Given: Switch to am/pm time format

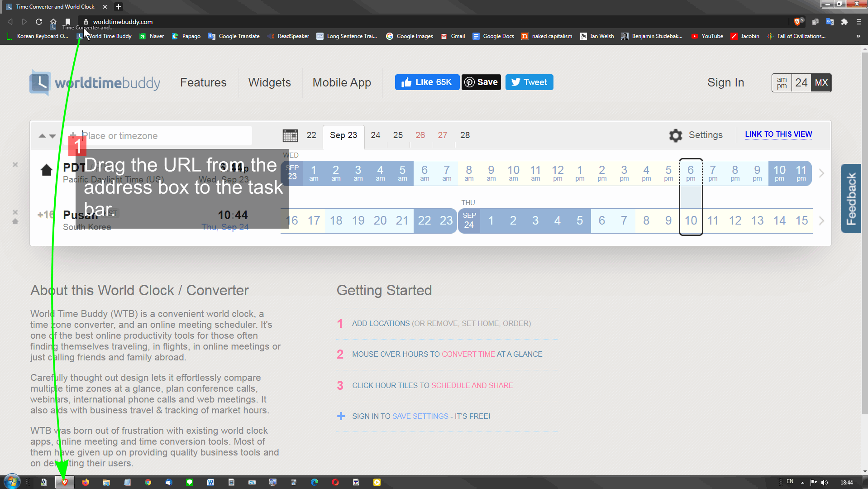Looking at the screenshot, I should (x=782, y=83).
